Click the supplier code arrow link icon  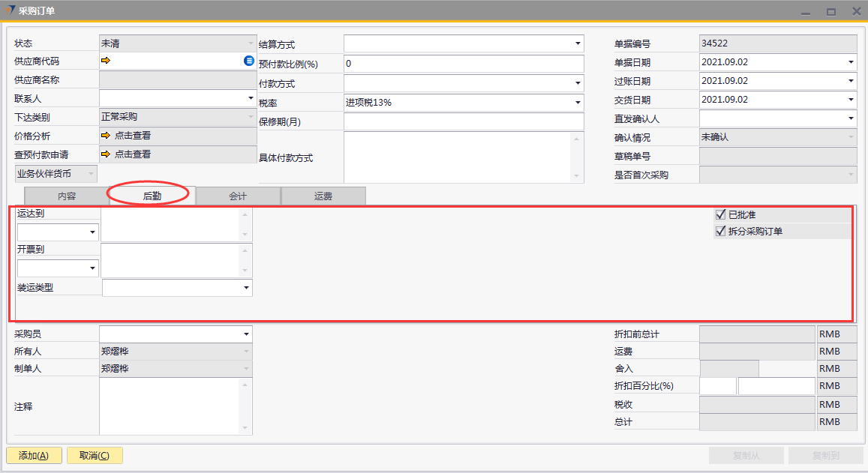(106, 61)
